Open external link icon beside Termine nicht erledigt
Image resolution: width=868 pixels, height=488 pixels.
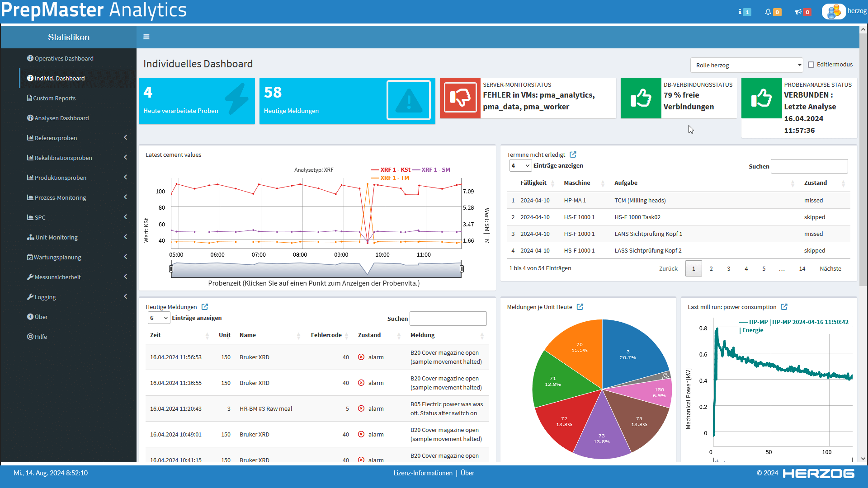point(573,155)
